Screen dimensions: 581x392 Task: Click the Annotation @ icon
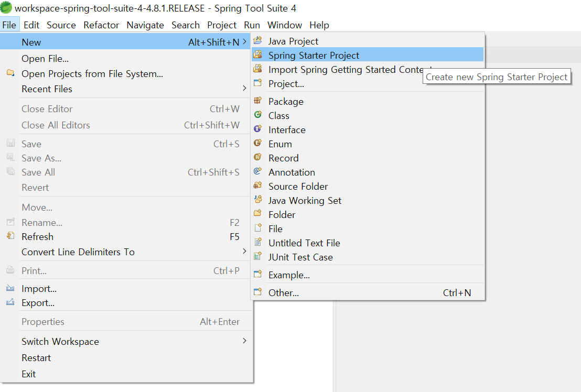point(258,171)
